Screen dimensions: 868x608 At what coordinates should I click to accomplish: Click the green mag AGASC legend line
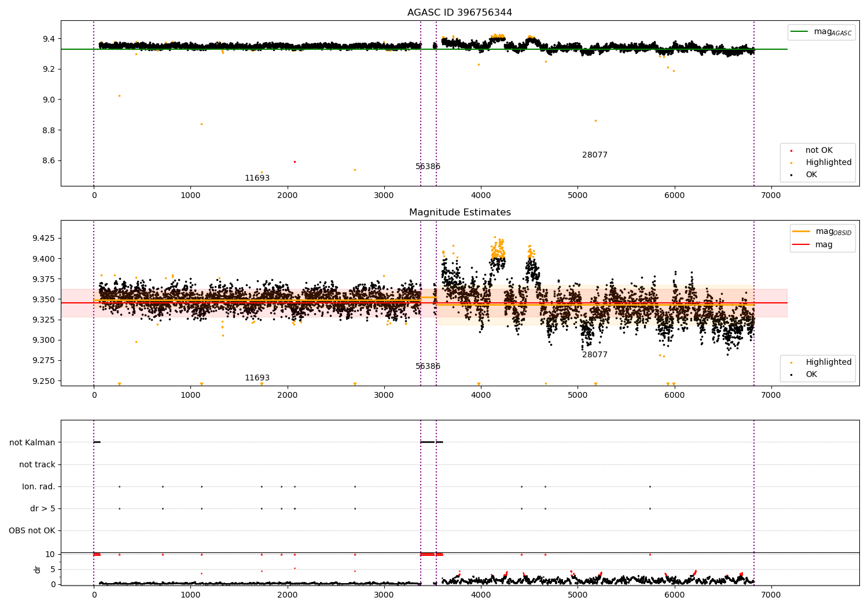pyautogui.click(x=799, y=32)
